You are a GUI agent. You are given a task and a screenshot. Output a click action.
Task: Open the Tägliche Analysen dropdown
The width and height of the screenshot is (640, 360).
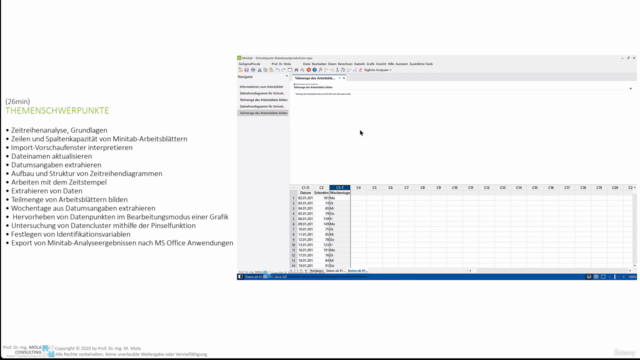(378, 70)
